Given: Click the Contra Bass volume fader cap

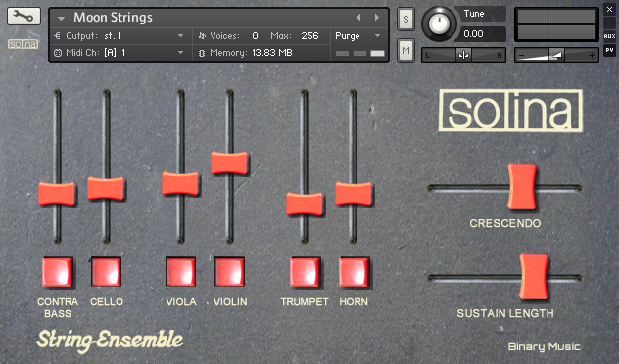Looking at the screenshot, I should (x=57, y=194).
